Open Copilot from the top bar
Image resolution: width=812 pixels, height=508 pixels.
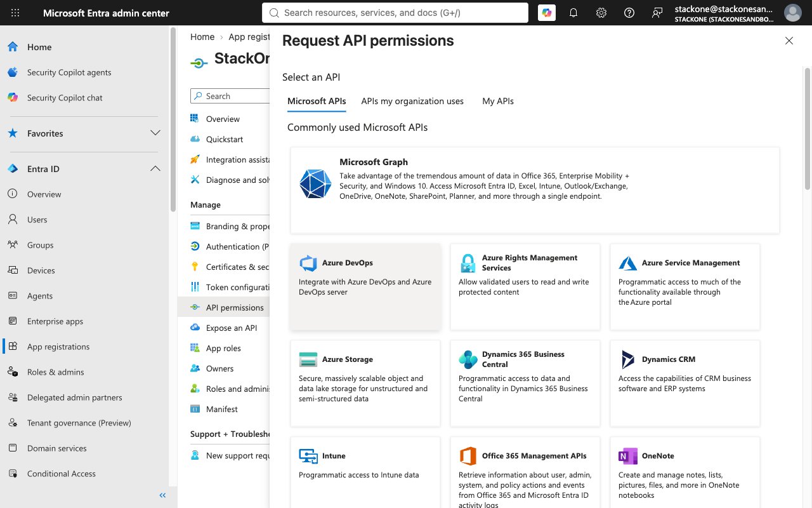click(x=547, y=13)
